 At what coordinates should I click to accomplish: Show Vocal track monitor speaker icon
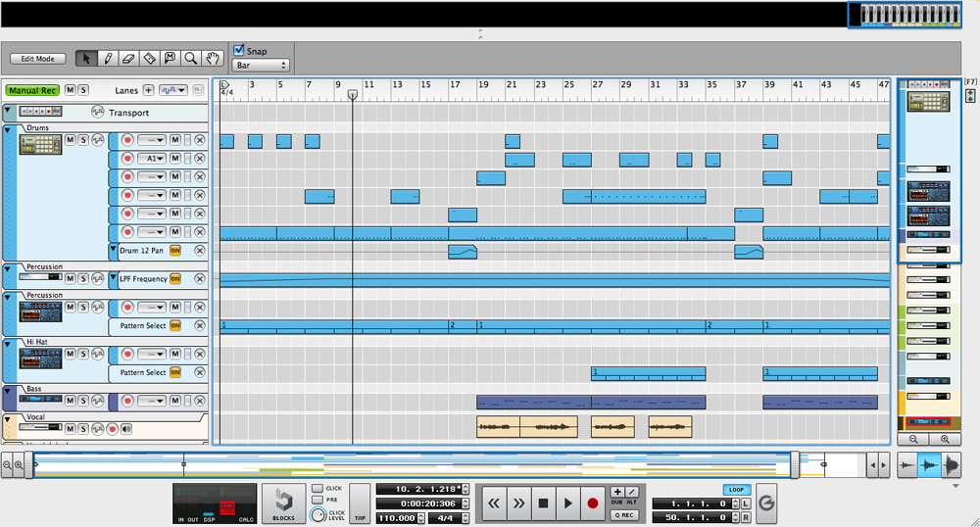pyautogui.click(x=126, y=429)
